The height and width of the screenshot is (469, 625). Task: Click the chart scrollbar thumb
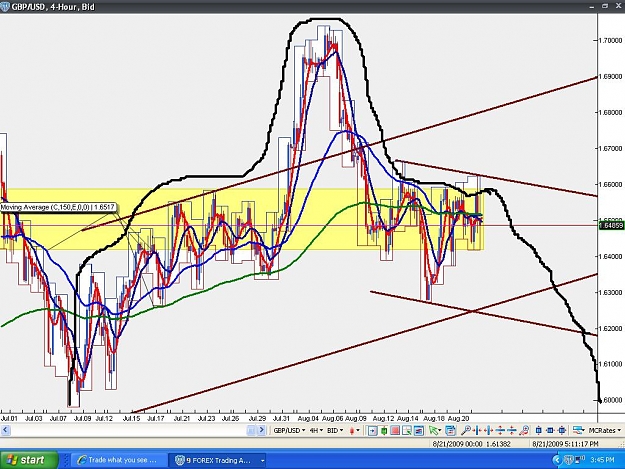pyautogui.click(x=250, y=430)
